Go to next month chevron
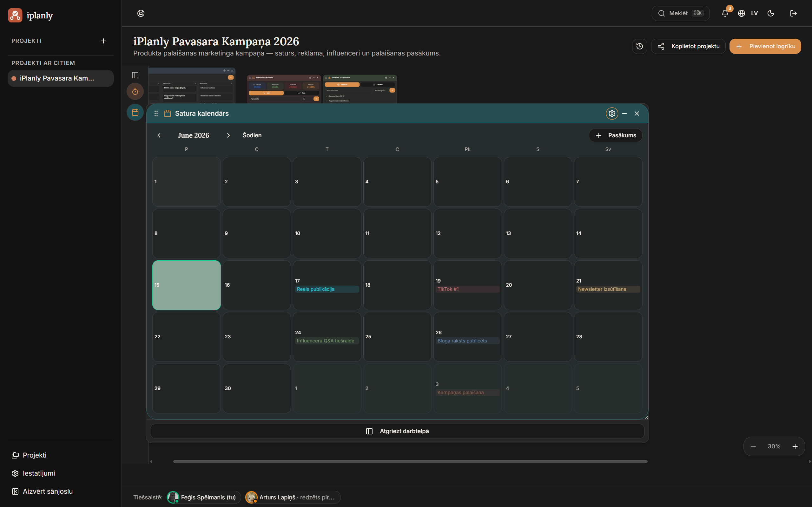Screen dimensions: 812x507 pos(228,135)
